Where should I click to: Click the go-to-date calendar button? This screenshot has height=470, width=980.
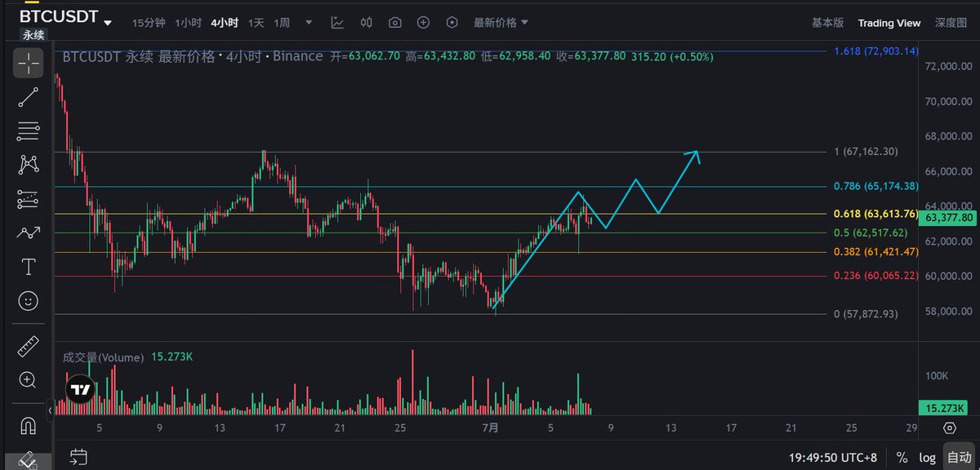point(78,456)
